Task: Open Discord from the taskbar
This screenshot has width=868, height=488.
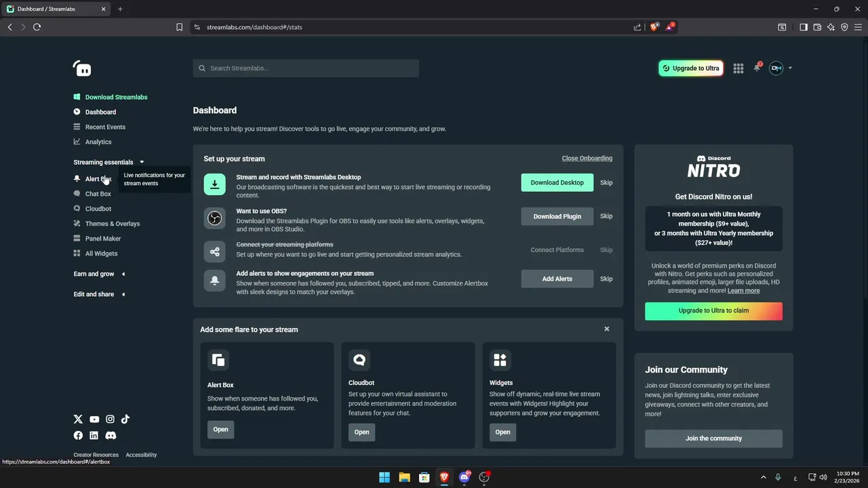Action: click(x=465, y=477)
